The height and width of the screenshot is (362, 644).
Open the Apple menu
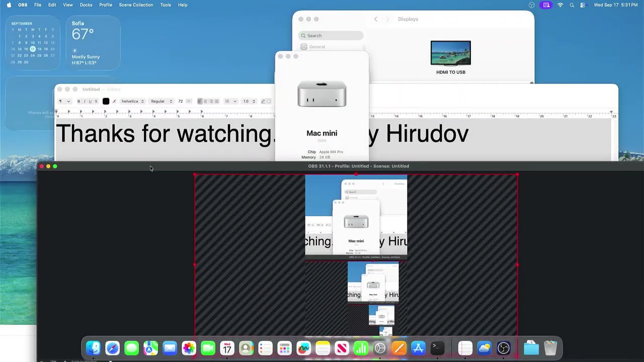click(x=9, y=5)
